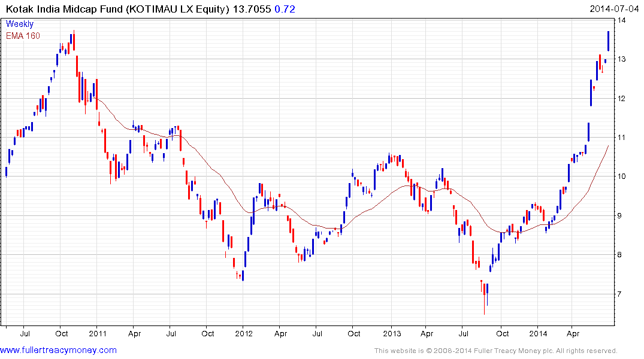This screenshot has width=644, height=359.
Task: Click the y-axis label 10
Action: click(622, 177)
